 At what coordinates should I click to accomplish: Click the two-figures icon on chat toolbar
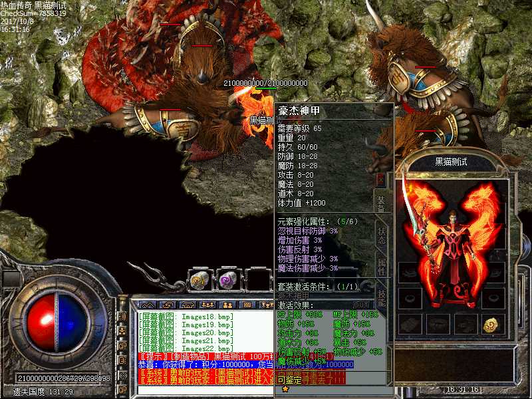(x=227, y=305)
